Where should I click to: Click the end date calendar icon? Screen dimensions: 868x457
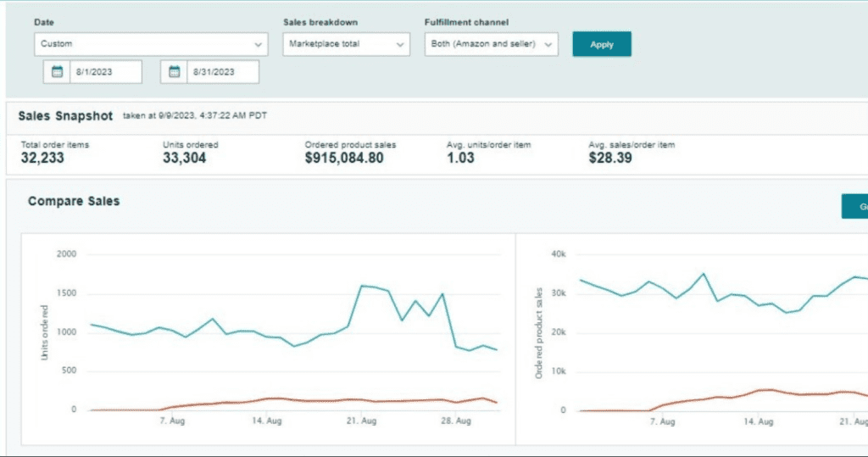[175, 72]
